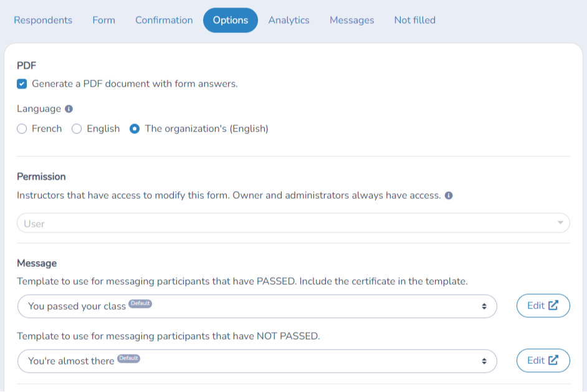Select the Options tab
Image resolution: width=587 pixels, height=392 pixels.
click(x=230, y=20)
